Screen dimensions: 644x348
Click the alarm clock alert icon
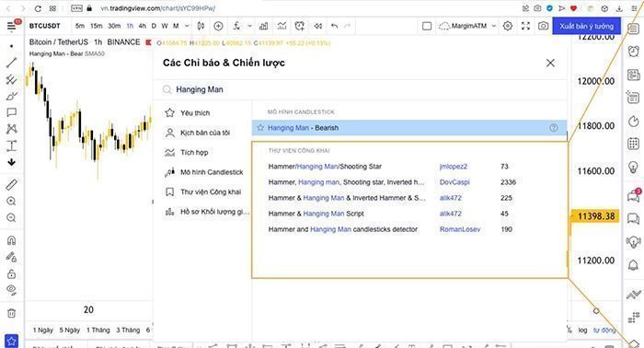pyautogui.click(x=300, y=27)
